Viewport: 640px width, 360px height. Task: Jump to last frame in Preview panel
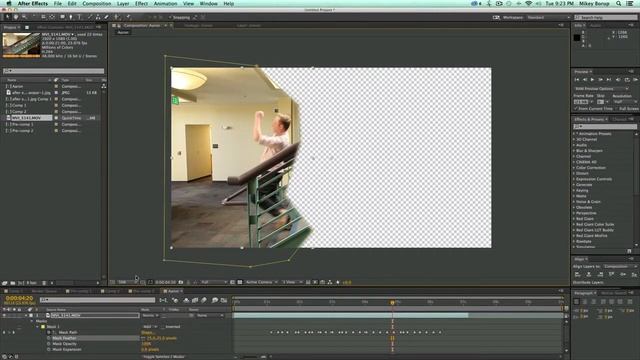click(609, 80)
